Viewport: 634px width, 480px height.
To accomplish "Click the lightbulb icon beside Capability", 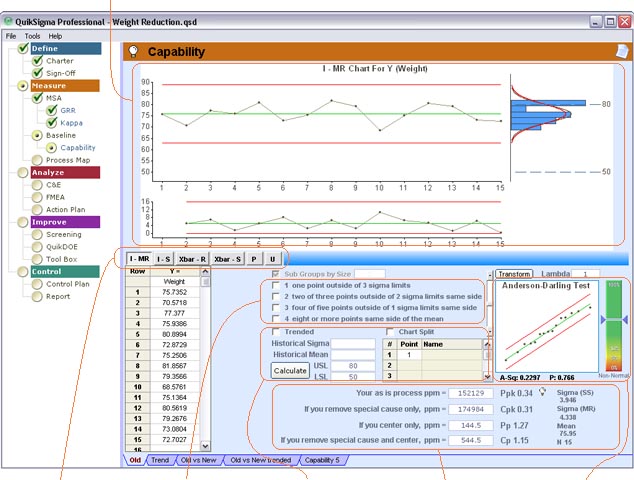I will [x=133, y=51].
